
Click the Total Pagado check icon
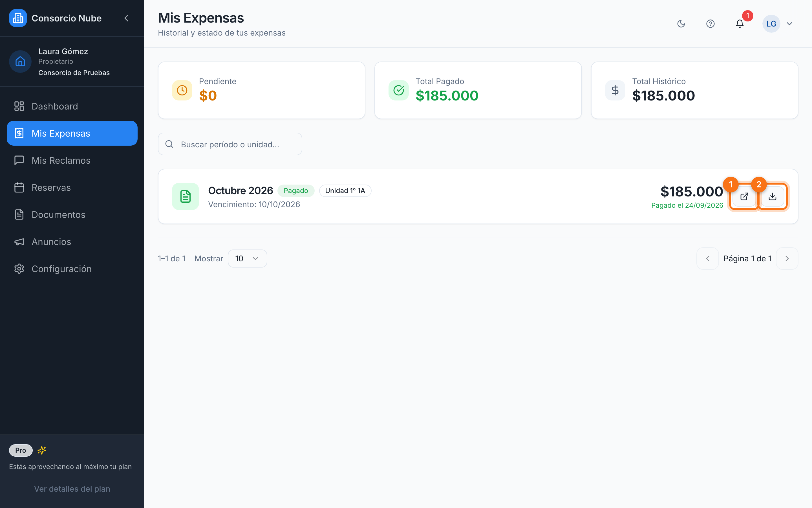[x=399, y=90]
